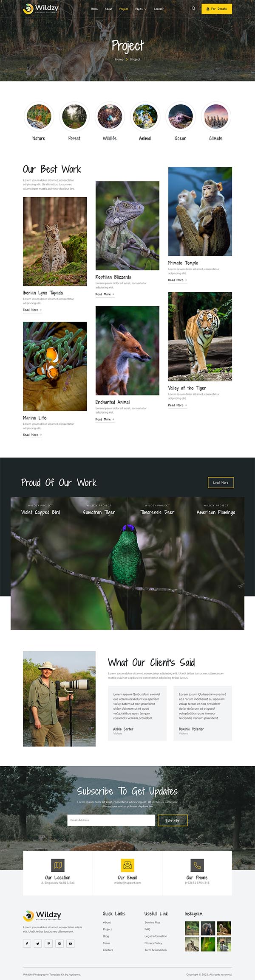Open Privacy Policy footer link
Viewport: 255px width, 980px height.
tap(153, 943)
